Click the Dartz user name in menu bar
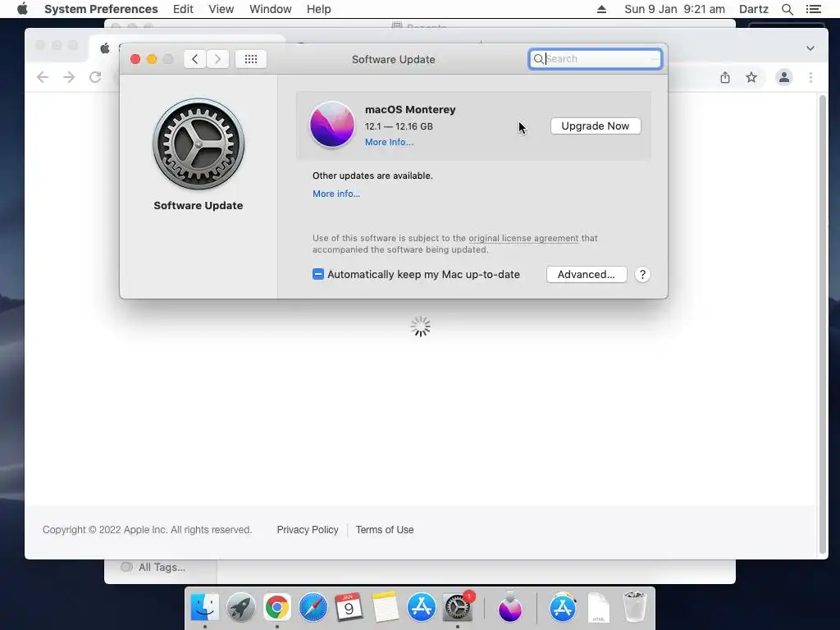Image resolution: width=840 pixels, height=630 pixels. tap(753, 9)
